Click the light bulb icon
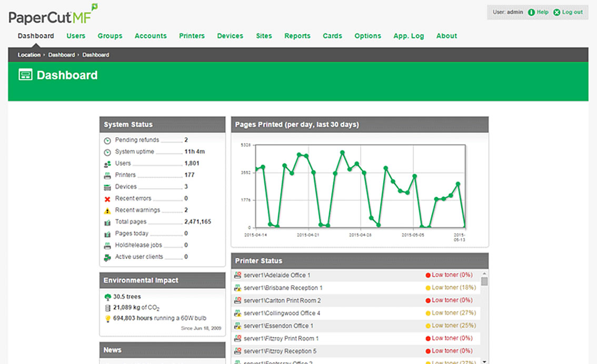597x364 pixels. point(108,318)
